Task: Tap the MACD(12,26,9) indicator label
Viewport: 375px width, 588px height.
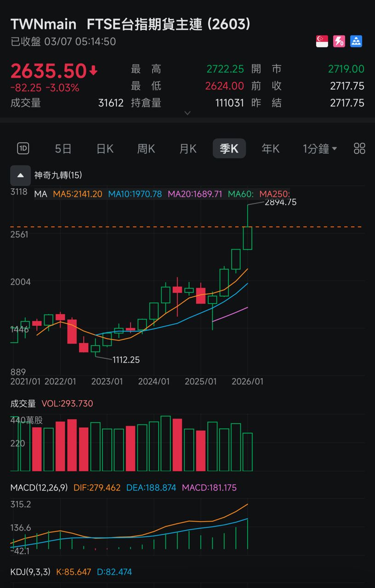Action: [x=39, y=487]
